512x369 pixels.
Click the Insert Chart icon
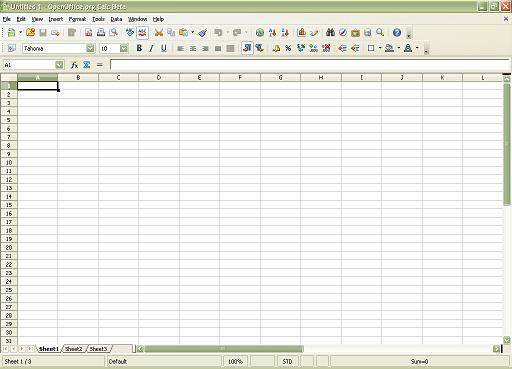302,32
